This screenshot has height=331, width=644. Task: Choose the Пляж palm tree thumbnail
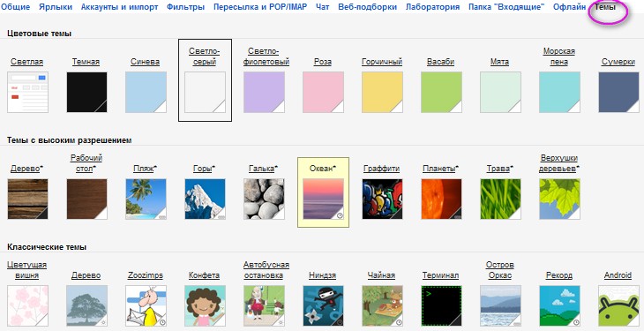[146, 199]
